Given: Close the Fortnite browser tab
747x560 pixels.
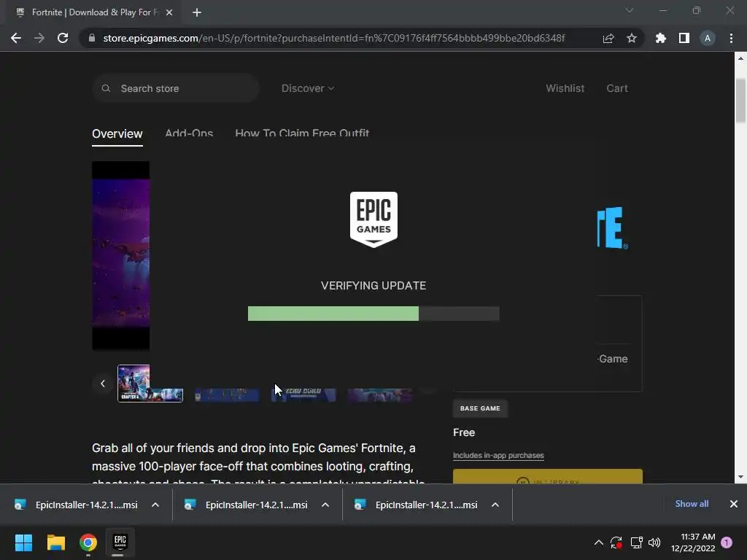Looking at the screenshot, I should point(169,12).
